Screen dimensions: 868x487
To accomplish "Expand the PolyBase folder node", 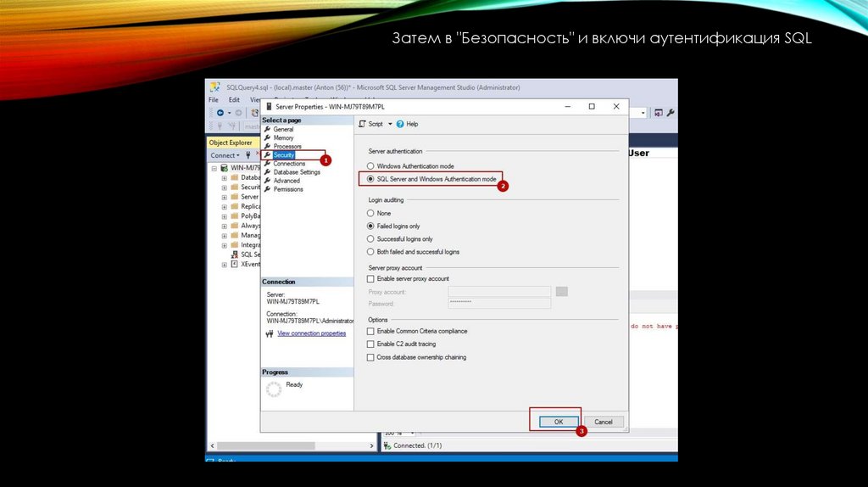I will (x=224, y=216).
